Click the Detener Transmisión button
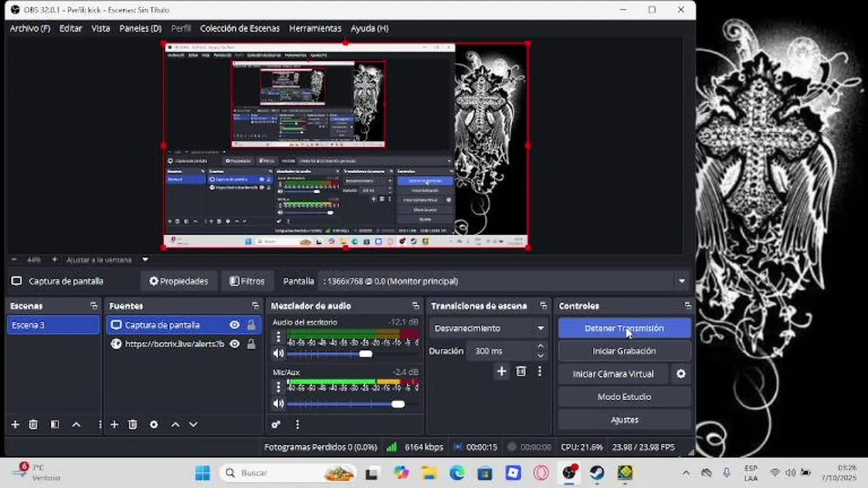The width and height of the screenshot is (868, 488). [x=625, y=328]
